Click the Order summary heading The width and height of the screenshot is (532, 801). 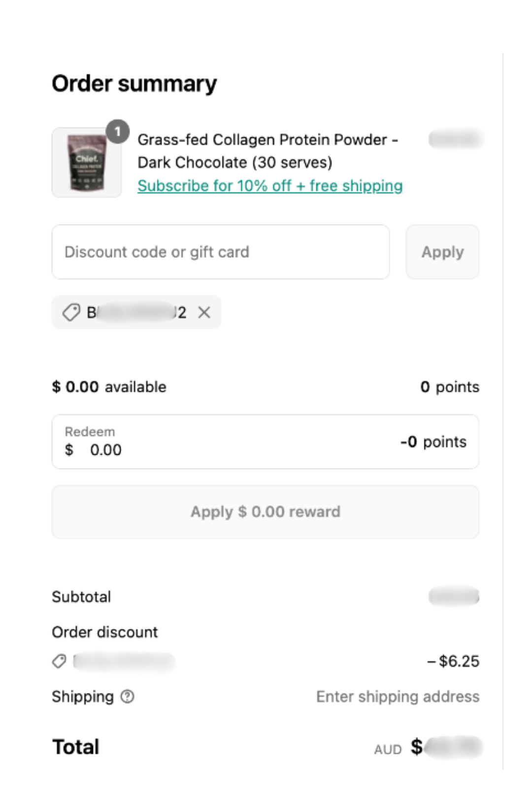click(134, 84)
